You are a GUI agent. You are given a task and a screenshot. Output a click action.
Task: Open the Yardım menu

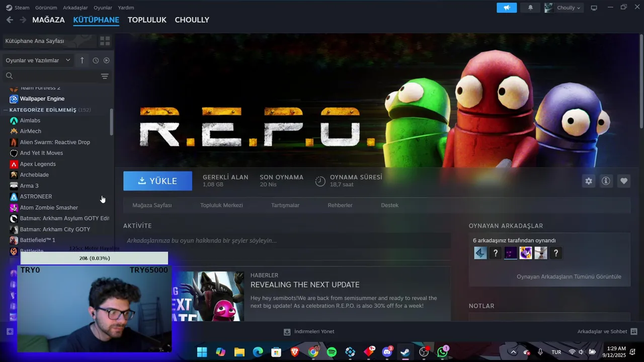point(126,8)
